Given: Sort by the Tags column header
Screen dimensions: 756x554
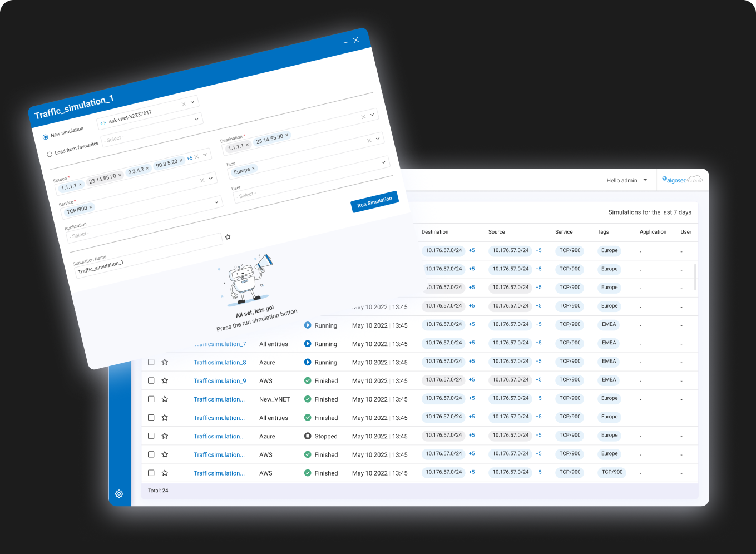Looking at the screenshot, I should 603,232.
